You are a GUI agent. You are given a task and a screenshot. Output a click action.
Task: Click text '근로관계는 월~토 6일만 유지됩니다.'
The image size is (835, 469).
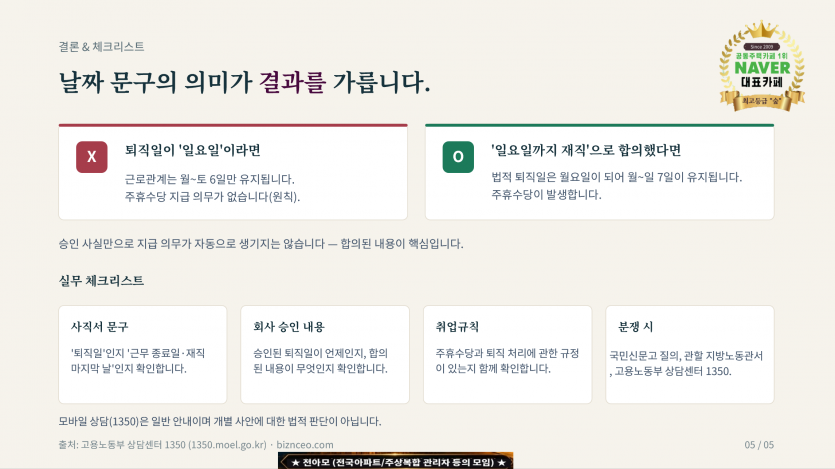[210, 179]
